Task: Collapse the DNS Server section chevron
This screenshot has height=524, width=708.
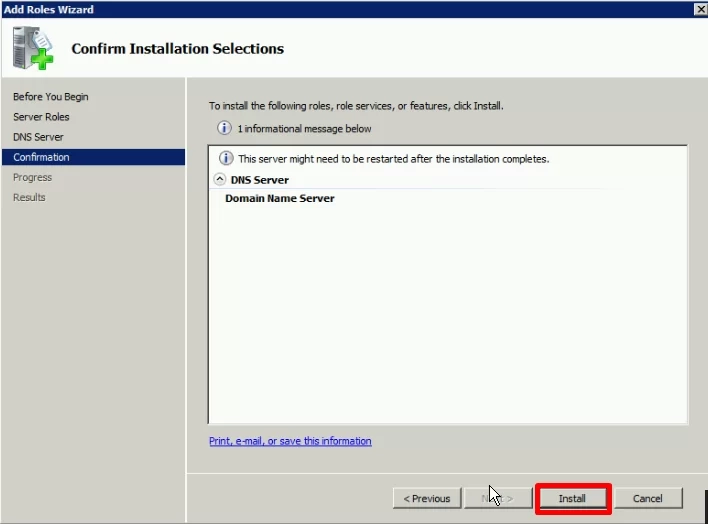Action: (220, 180)
